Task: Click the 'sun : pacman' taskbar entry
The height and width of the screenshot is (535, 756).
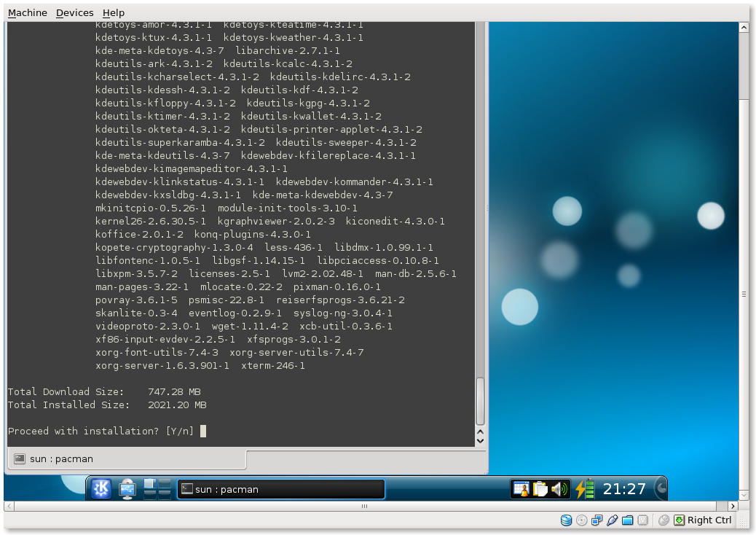Action: point(280,489)
